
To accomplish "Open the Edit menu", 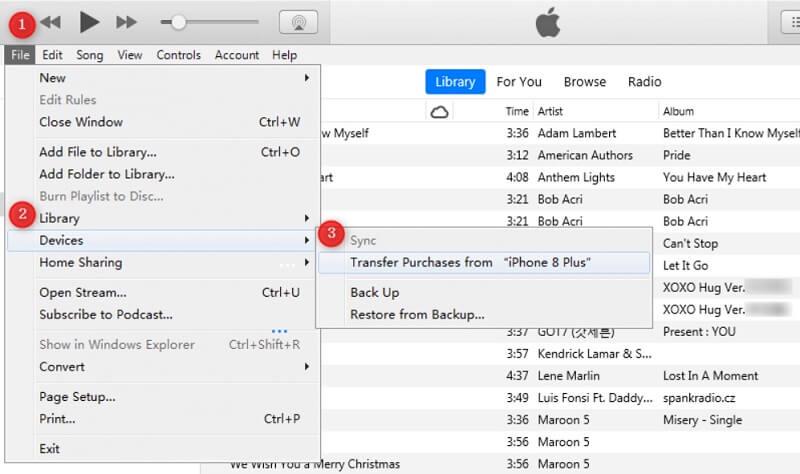I will pos(52,55).
